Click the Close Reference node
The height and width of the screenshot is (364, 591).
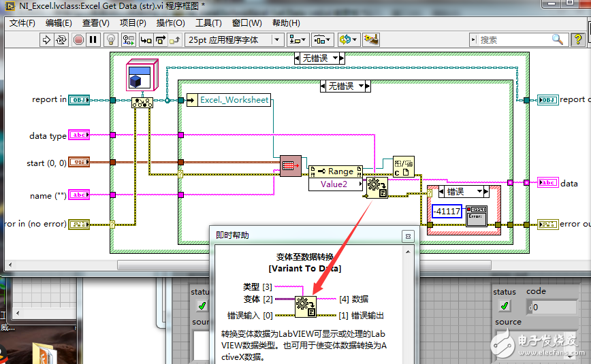(403, 167)
